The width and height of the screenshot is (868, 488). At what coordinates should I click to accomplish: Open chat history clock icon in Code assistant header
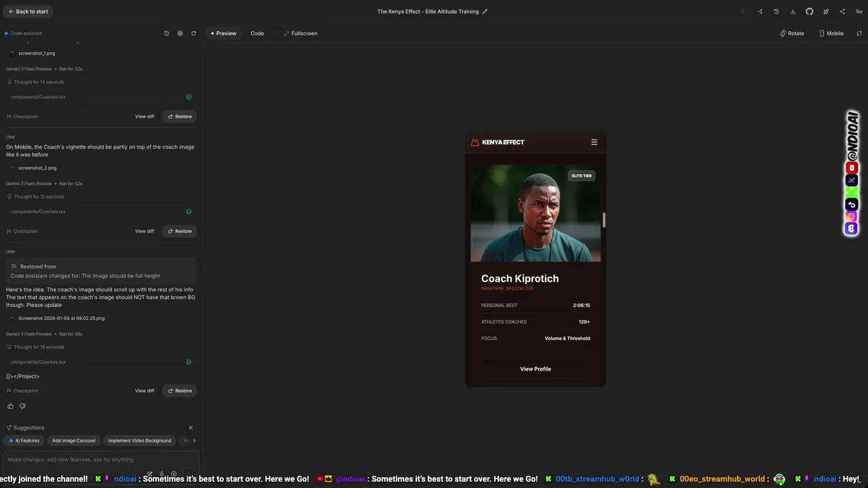tap(167, 33)
